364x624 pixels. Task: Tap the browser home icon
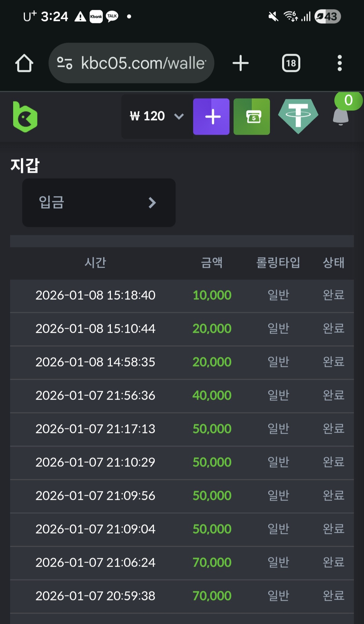coord(24,63)
